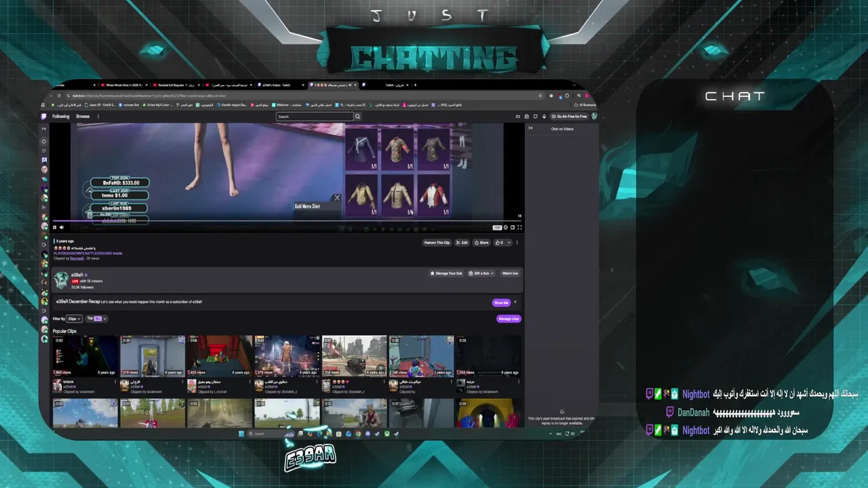Bookmark this page with star icon
Viewport: 868px width, 488px height.
pyautogui.click(x=540, y=96)
